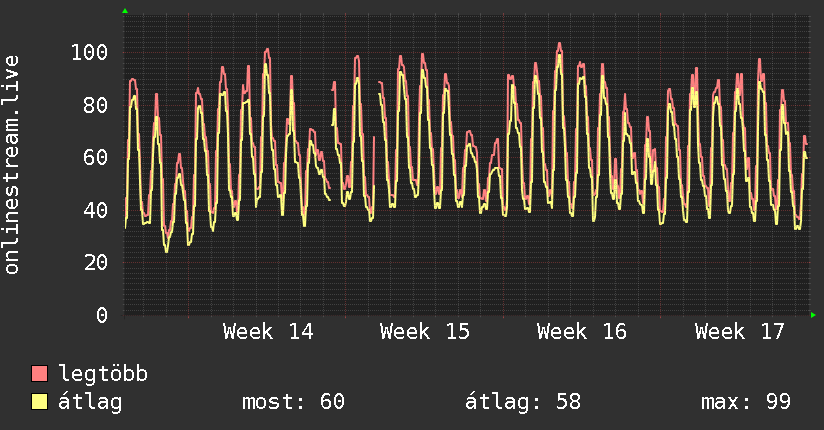Click the Week 15 axis label
The height and width of the screenshot is (430, 824).
[x=425, y=332]
